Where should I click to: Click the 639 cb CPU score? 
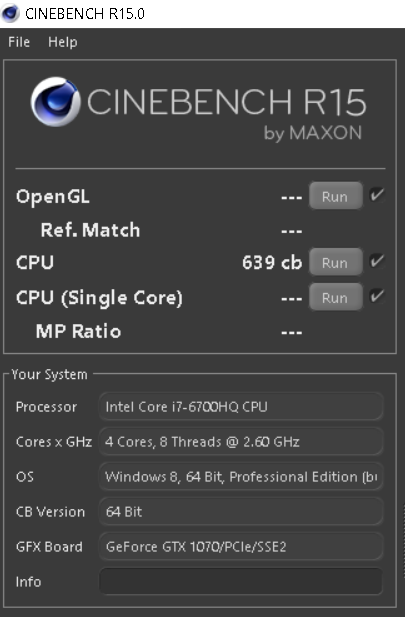click(272, 262)
